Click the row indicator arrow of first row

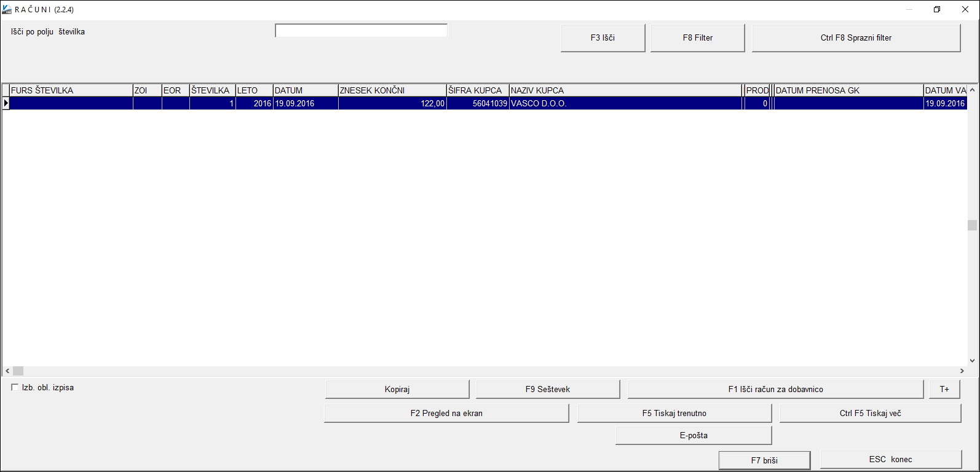[6, 103]
